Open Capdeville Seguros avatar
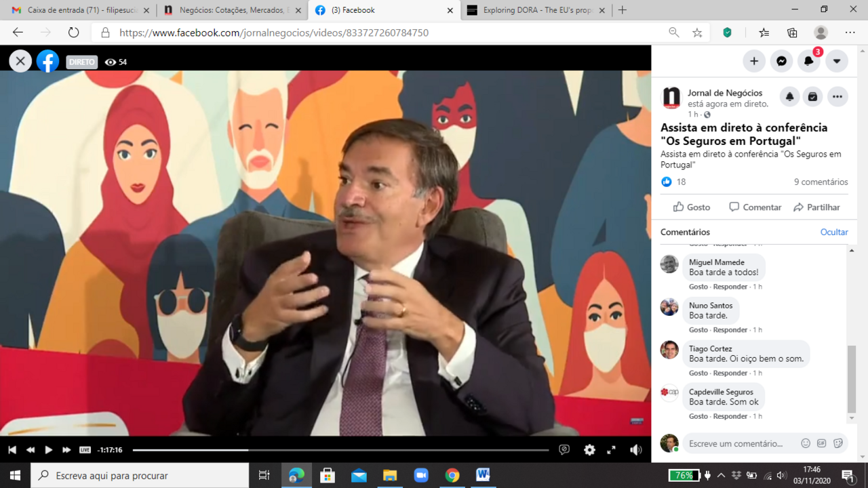The image size is (868, 488). [x=669, y=392]
